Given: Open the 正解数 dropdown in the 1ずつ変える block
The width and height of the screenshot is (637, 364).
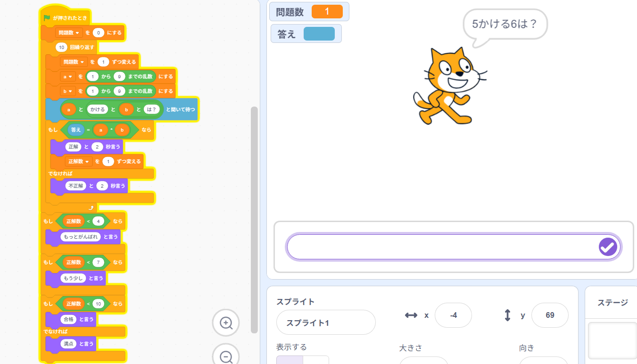Looking at the screenshot, I should pos(79,161).
